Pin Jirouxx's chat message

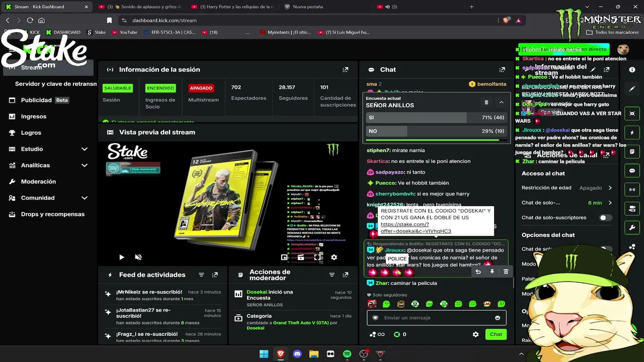492,271
